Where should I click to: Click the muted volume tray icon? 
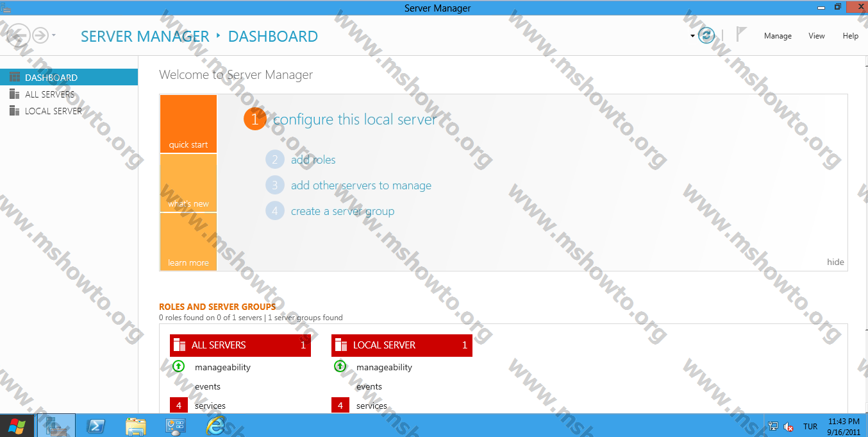pyautogui.click(x=789, y=426)
